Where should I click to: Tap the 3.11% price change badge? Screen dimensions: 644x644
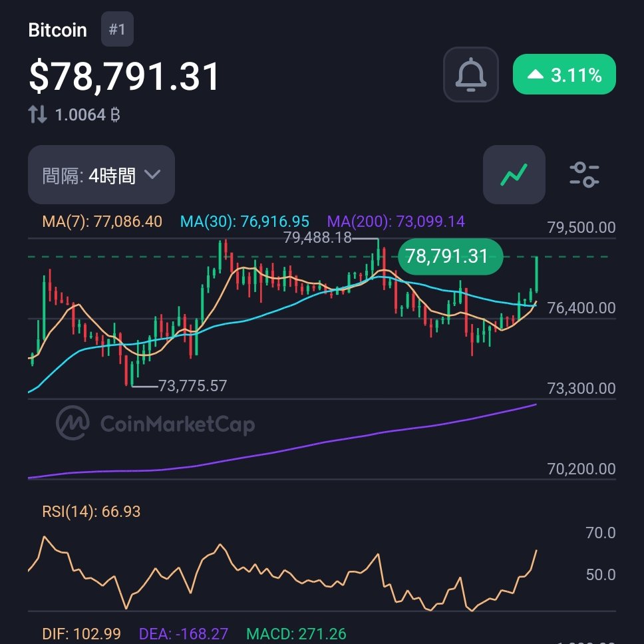[x=564, y=75]
